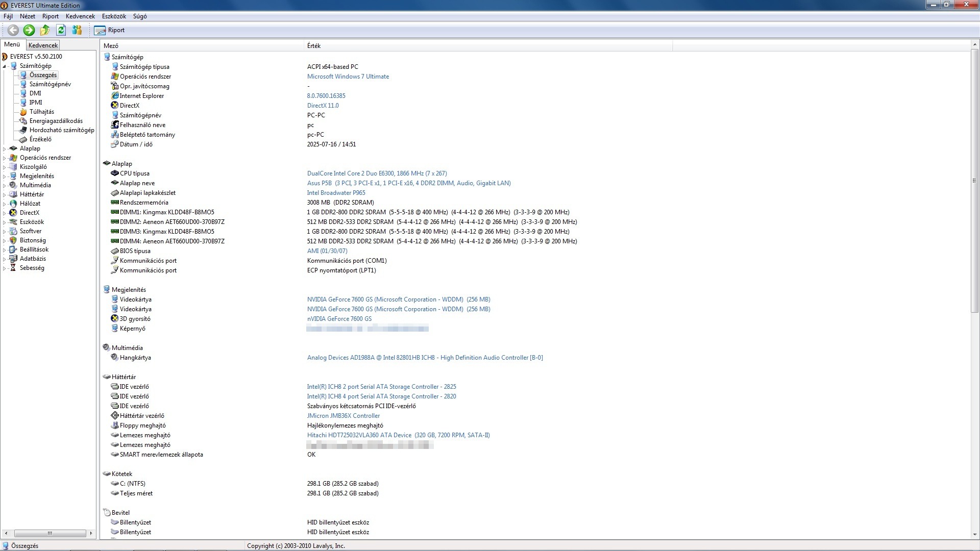Click the Back navigation arrow icon
The image size is (980, 551).
click(x=13, y=30)
